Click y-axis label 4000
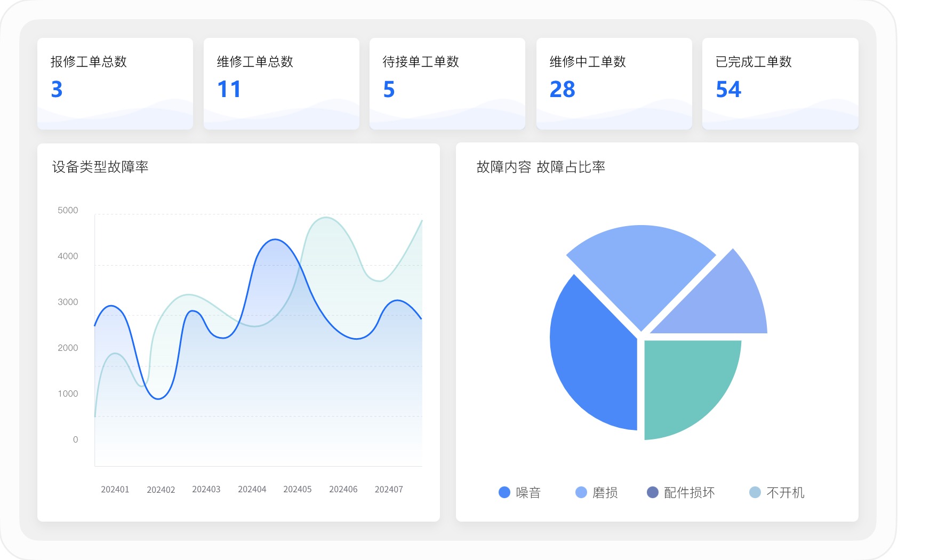The width and height of the screenshot is (946, 560). point(68,256)
